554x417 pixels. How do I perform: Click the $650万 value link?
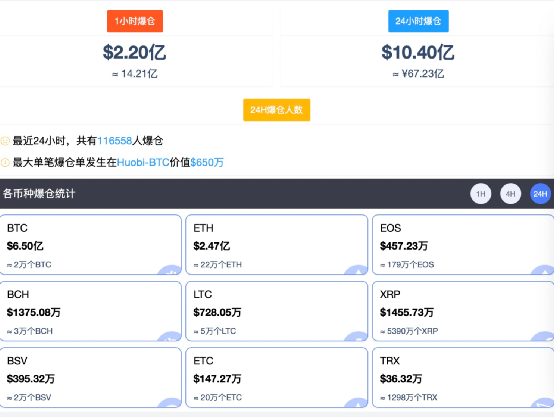point(207,163)
